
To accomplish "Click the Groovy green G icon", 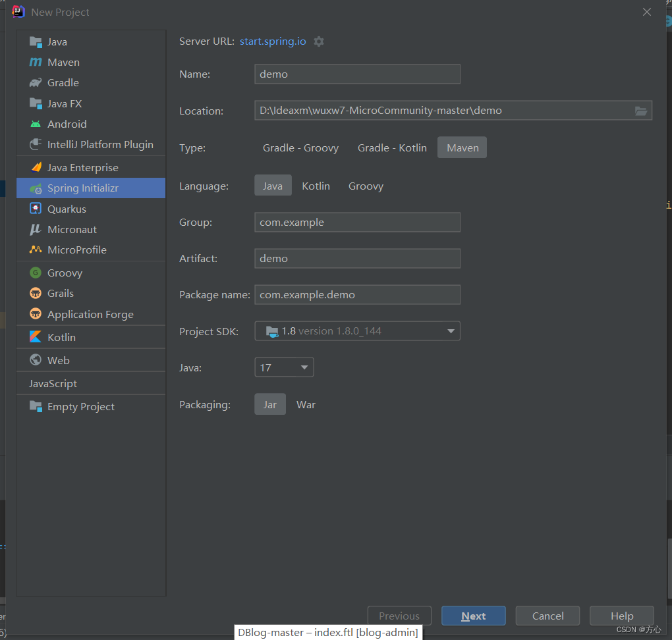I will [36, 273].
